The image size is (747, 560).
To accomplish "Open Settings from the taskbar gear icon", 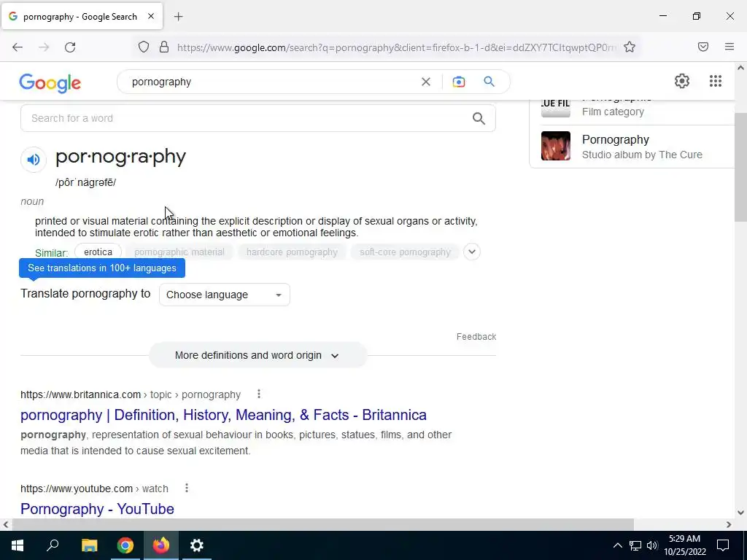I will pos(197,545).
